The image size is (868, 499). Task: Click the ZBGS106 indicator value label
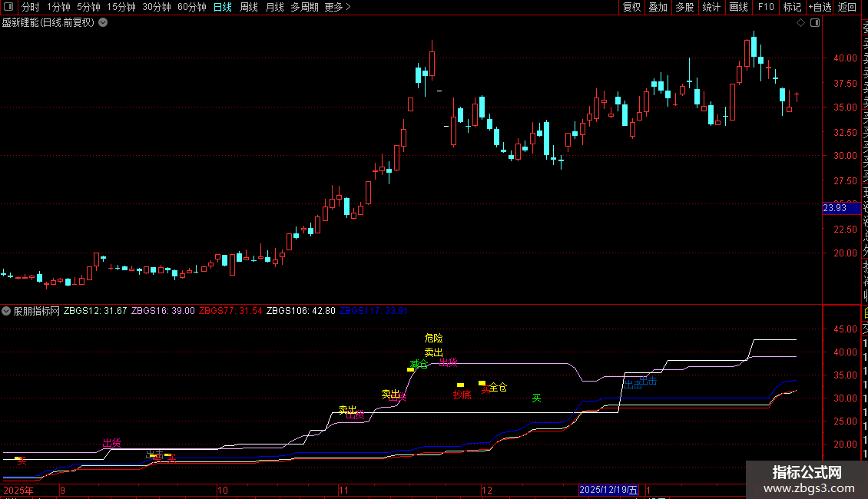[300, 311]
